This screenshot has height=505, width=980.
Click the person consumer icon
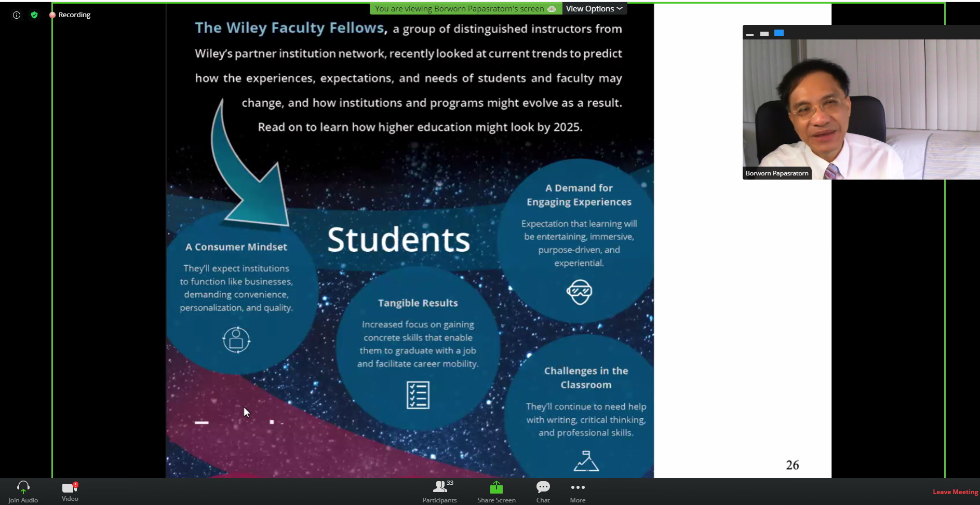[236, 340]
